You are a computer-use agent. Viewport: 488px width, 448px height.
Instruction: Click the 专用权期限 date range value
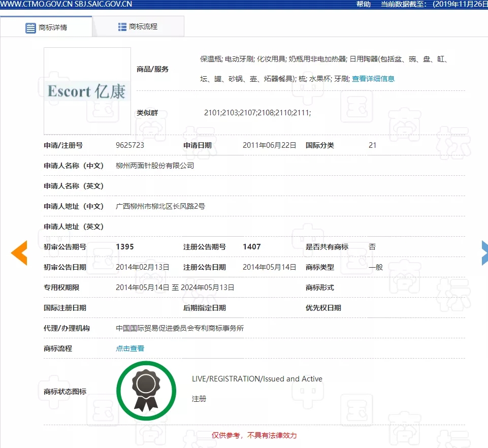(175, 287)
